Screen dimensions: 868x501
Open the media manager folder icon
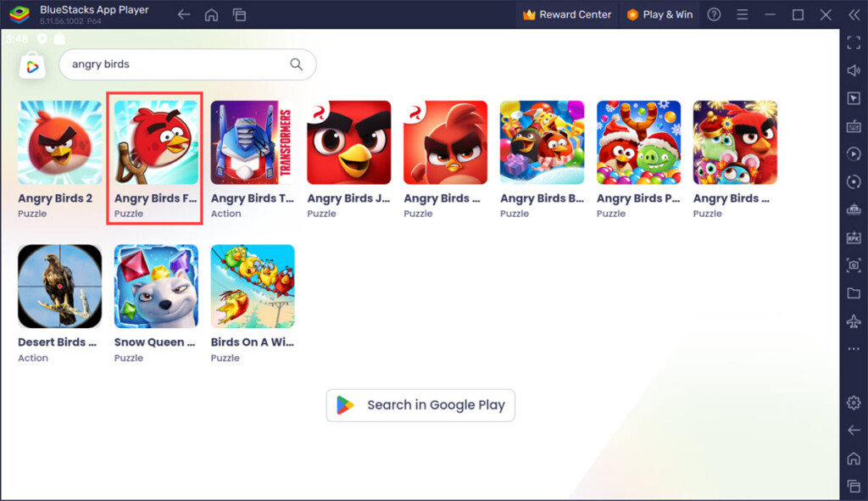pyautogui.click(x=854, y=292)
